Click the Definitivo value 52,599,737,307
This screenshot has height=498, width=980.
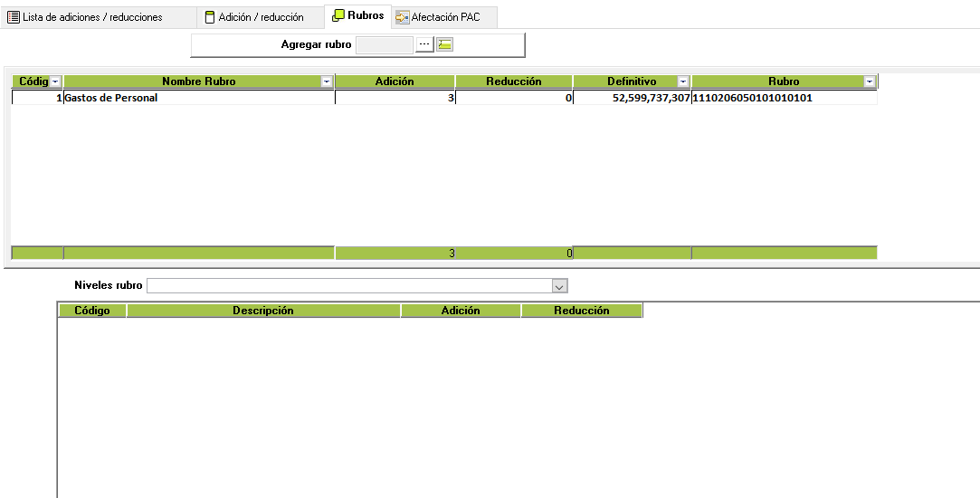(x=632, y=98)
